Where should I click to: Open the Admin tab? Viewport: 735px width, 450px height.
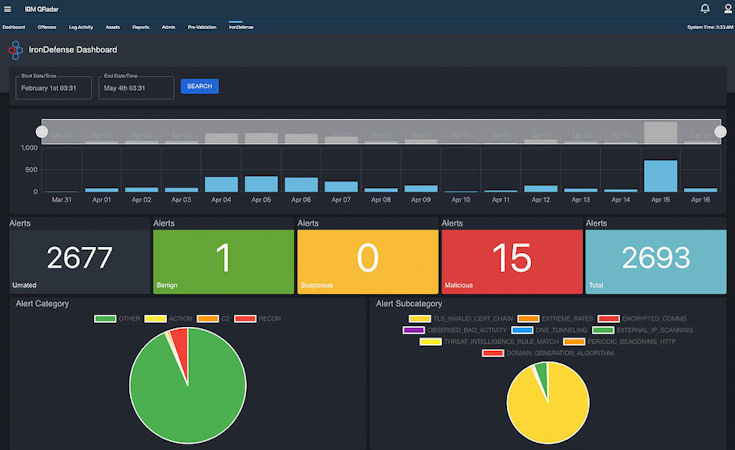(x=168, y=27)
